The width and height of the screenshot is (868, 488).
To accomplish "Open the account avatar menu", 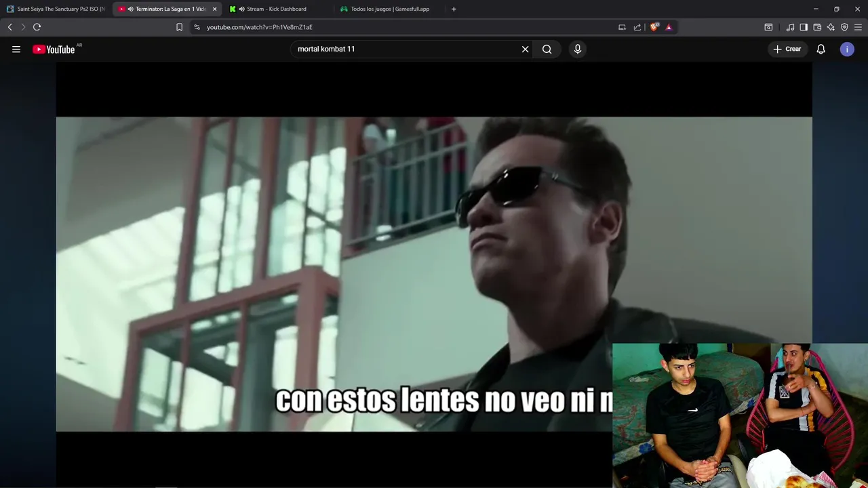I will (847, 49).
